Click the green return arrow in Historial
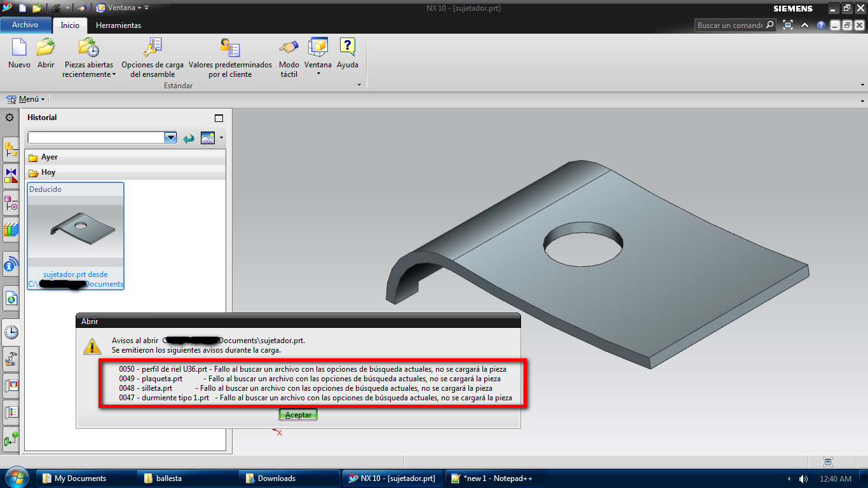Image resolution: width=868 pixels, height=488 pixels. click(x=189, y=138)
